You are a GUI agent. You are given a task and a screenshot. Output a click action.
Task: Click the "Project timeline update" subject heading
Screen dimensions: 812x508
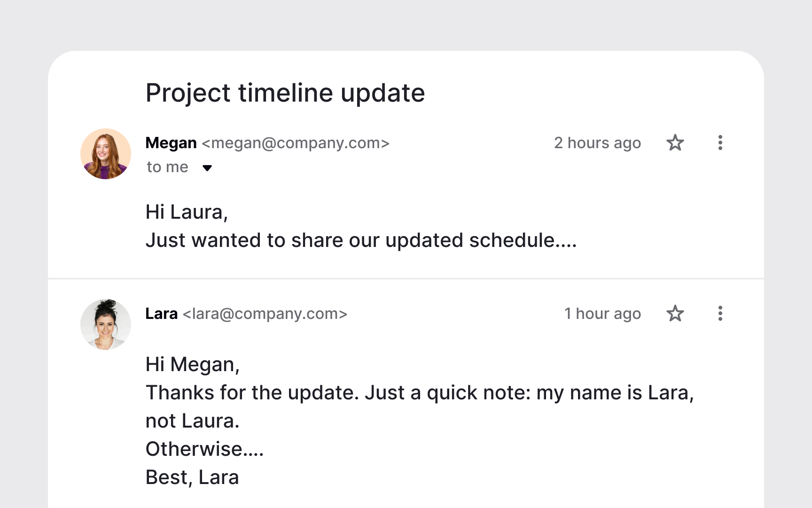pyautogui.click(x=285, y=93)
